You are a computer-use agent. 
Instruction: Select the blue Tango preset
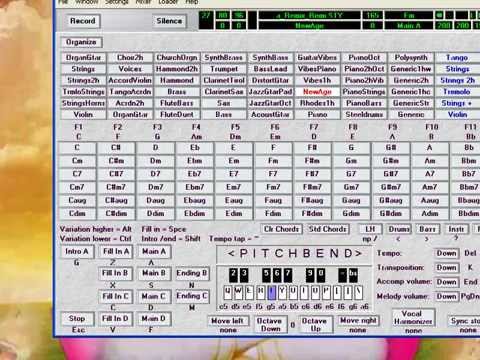[457, 57]
